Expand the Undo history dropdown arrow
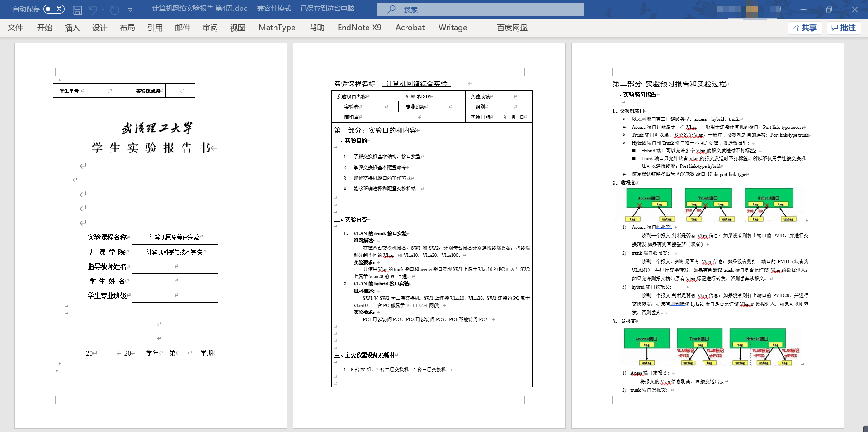 coord(103,9)
